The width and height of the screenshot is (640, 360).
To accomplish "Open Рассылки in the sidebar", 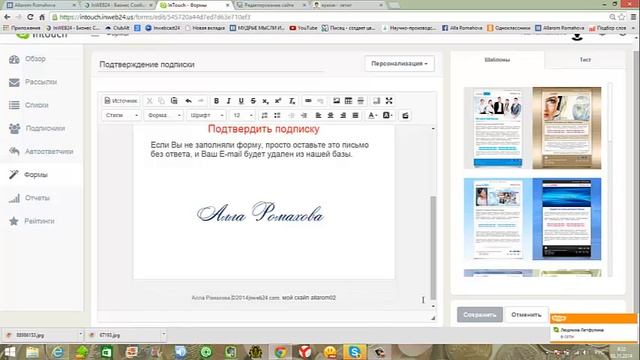I will coord(41,82).
